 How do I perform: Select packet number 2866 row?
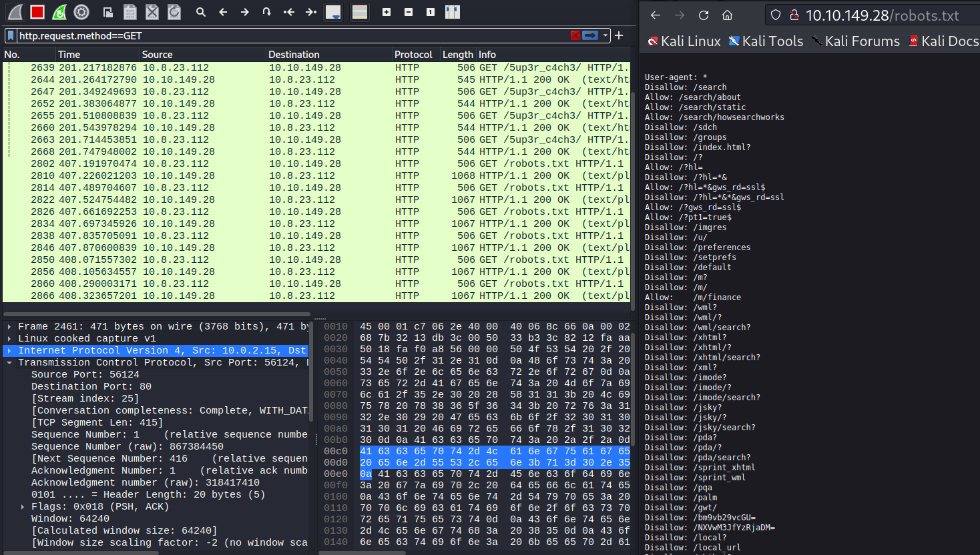coord(316,296)
